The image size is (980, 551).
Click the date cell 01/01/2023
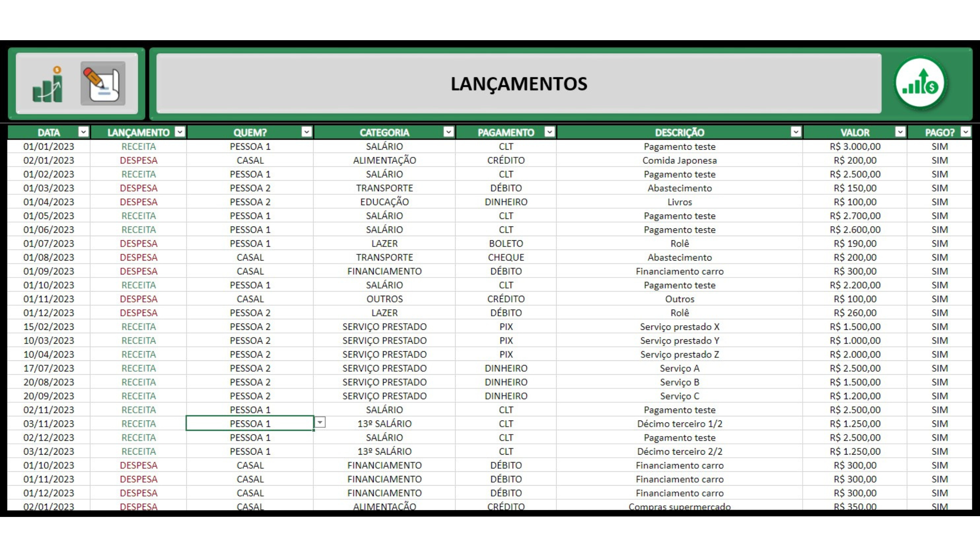[x=49, y=147]
